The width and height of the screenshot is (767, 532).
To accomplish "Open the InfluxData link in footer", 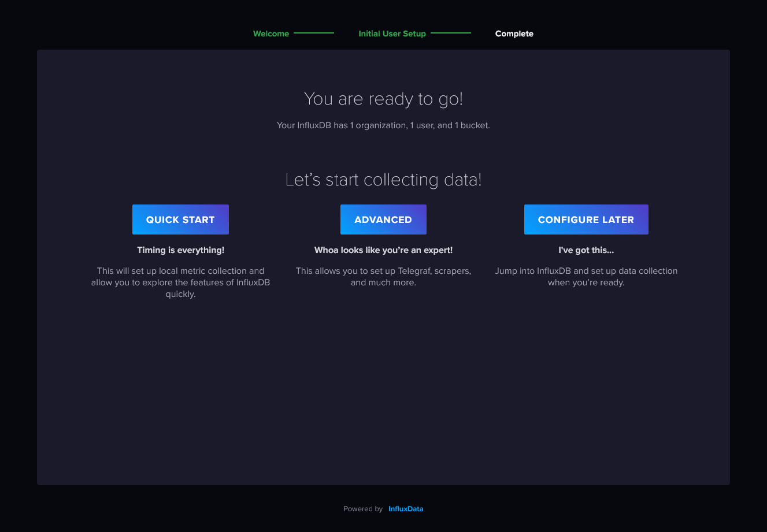I will [x=406, y=509].
